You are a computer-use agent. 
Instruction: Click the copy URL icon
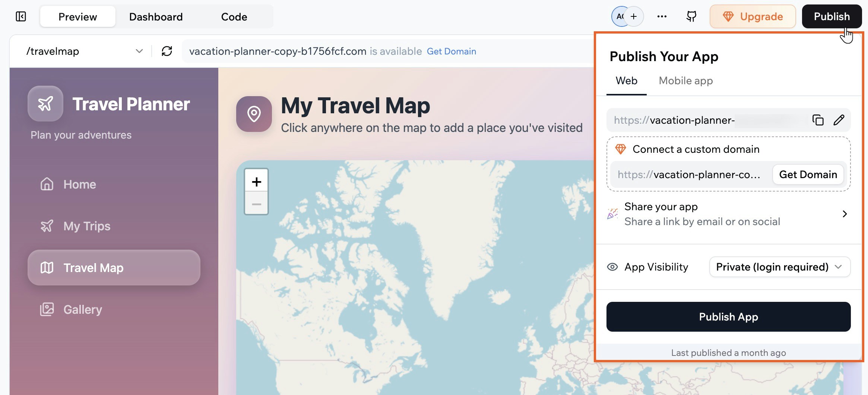coord(818,120)
